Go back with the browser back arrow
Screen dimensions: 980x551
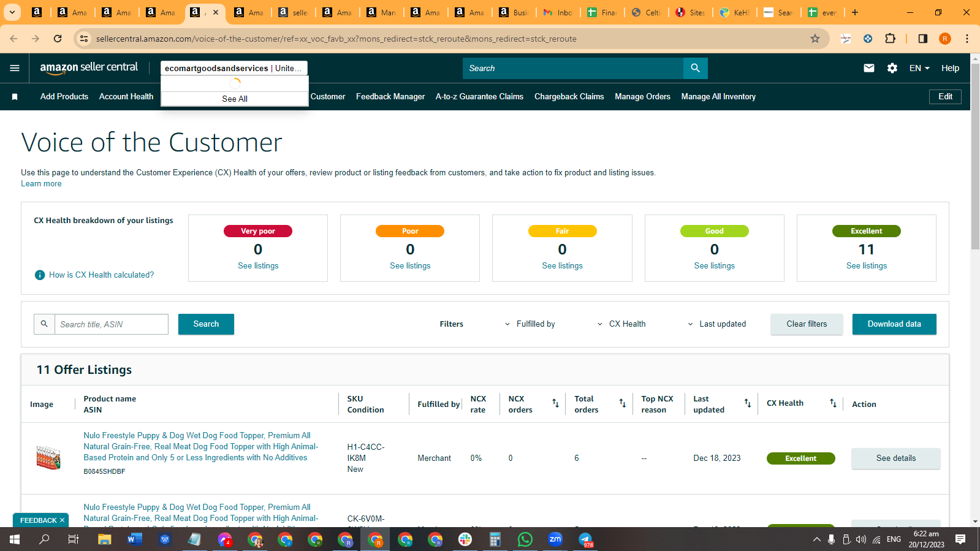[x=13, y=39]
